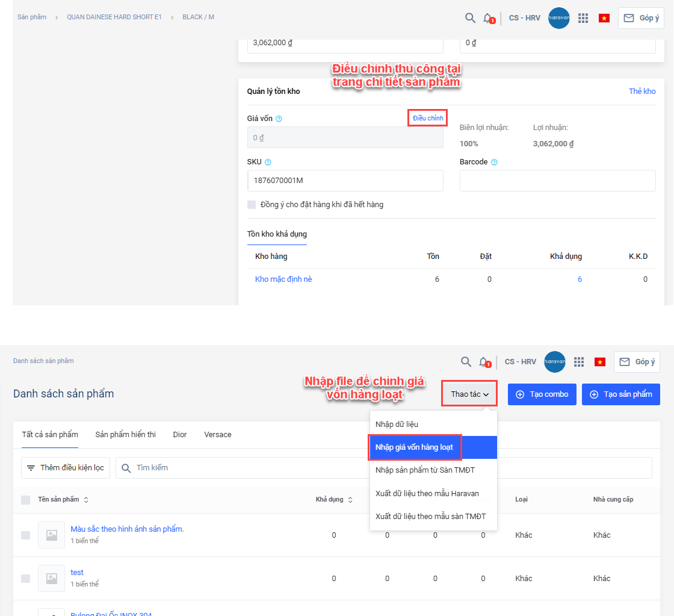Sort by 'Tên sản phẩm' column arrows
Screen dimensions: 674x616
coord(86,500)
